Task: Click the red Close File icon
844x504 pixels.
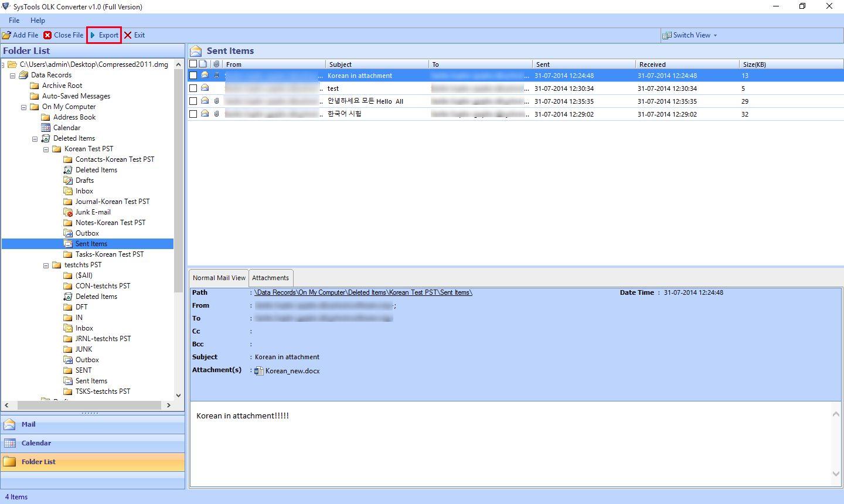Action: point(47,35)
